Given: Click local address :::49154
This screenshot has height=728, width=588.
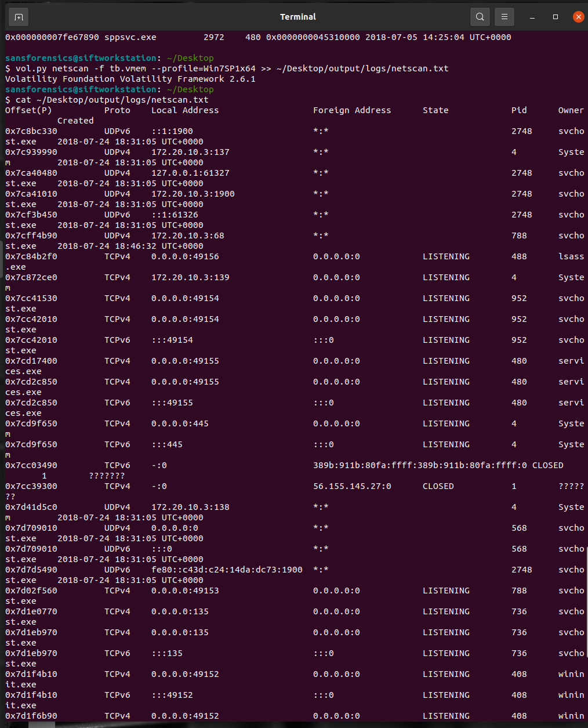Looking at the screenshot, I should [x=172, y=340].
